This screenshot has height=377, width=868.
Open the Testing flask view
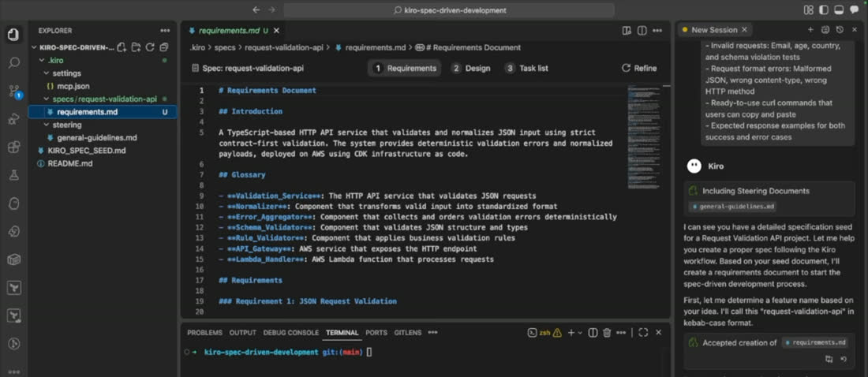click(x=14, y=176)
